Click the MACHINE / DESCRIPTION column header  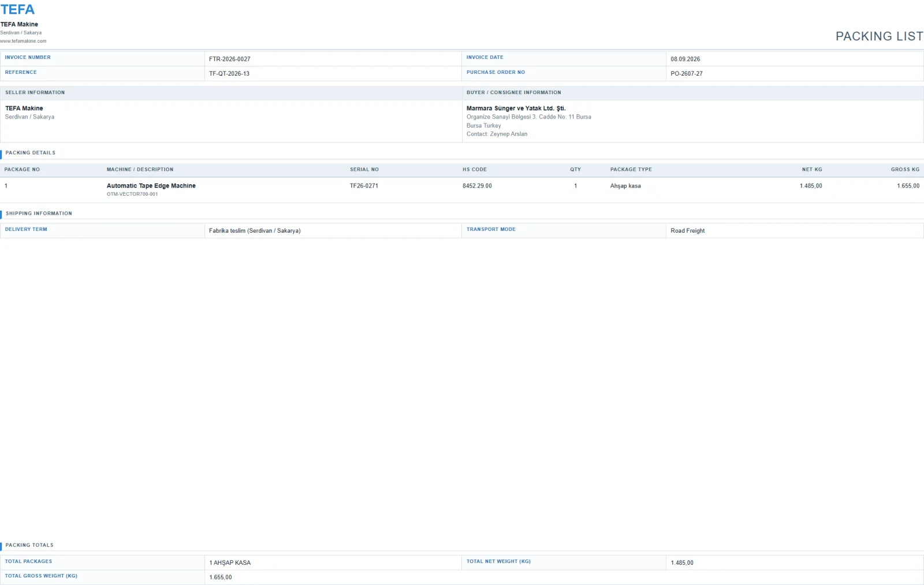click(140, 169)
